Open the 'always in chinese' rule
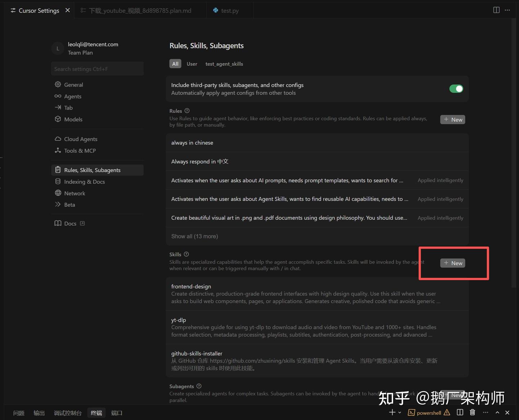This screenshot has width=519, height=420. coord(317,143)
